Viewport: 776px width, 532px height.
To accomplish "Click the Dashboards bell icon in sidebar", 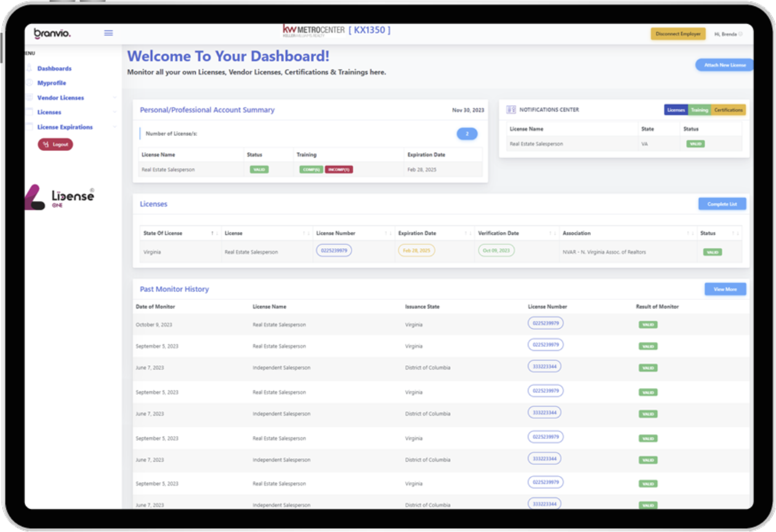I will [29, 68].
